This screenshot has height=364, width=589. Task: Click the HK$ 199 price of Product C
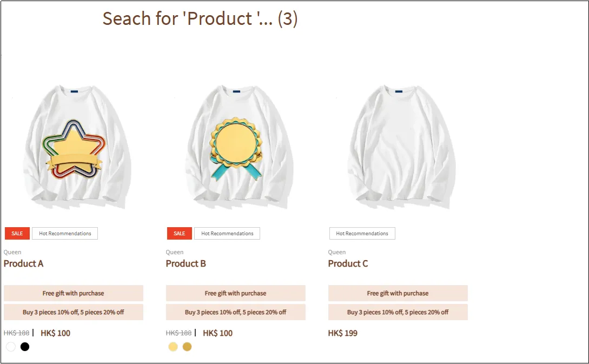pyautogui.click(x=343, y=333)
